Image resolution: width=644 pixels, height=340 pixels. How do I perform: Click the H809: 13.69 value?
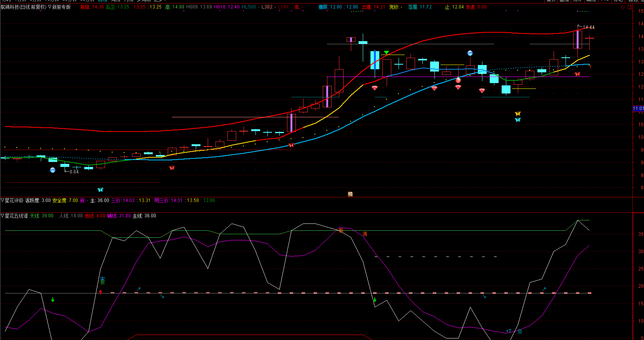[199, 7]
